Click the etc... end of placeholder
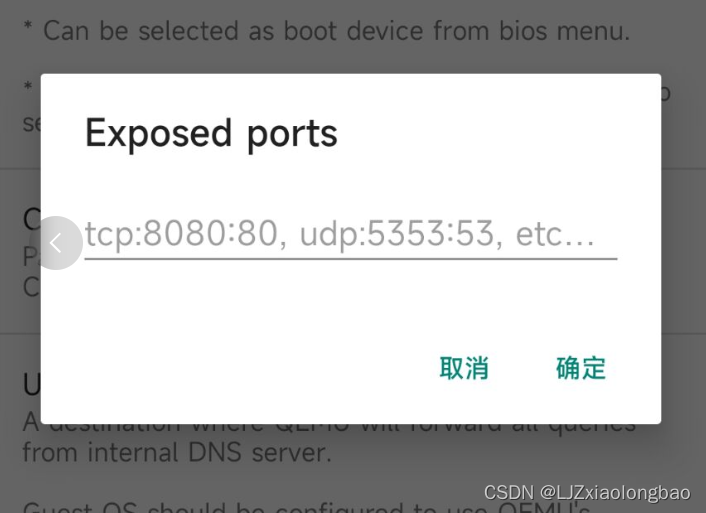This screenshot has height=513, width=706. [555, 234]
